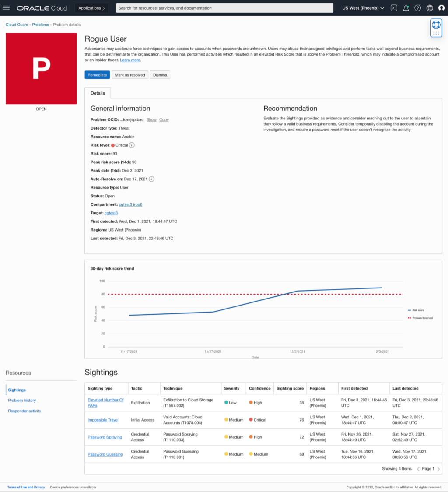Go to the next Sightings page chevron
The image size is (448, 492).
click(437, 469)
